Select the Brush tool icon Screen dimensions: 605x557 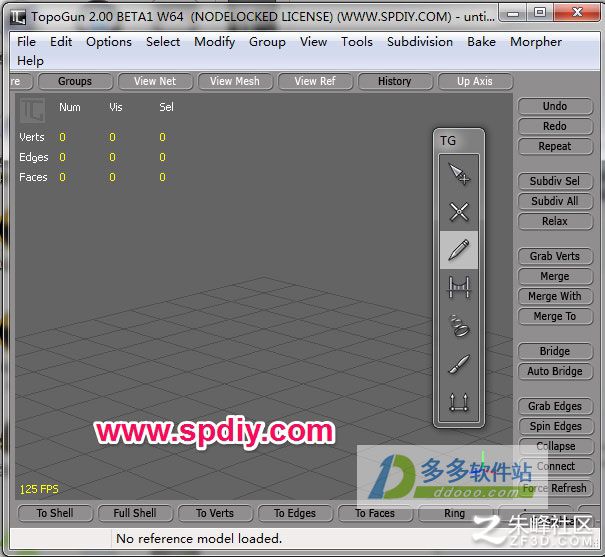click(x=459, y=364)
